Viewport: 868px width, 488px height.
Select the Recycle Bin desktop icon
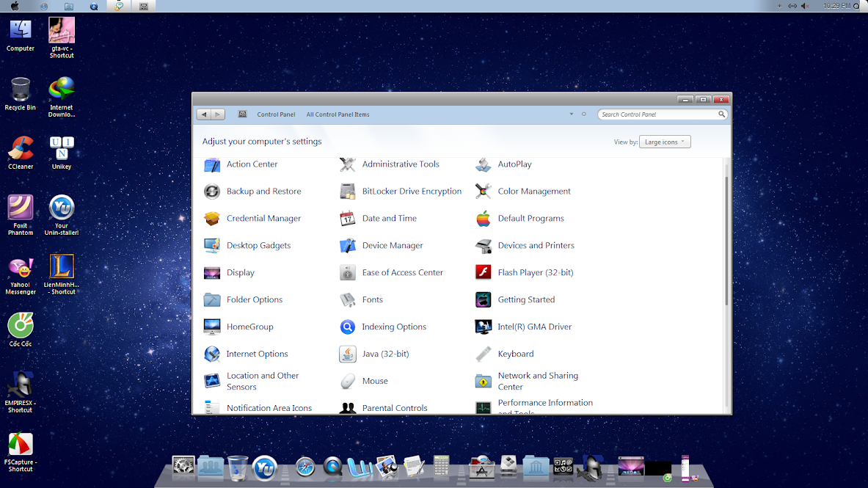(x=21, y=94)
